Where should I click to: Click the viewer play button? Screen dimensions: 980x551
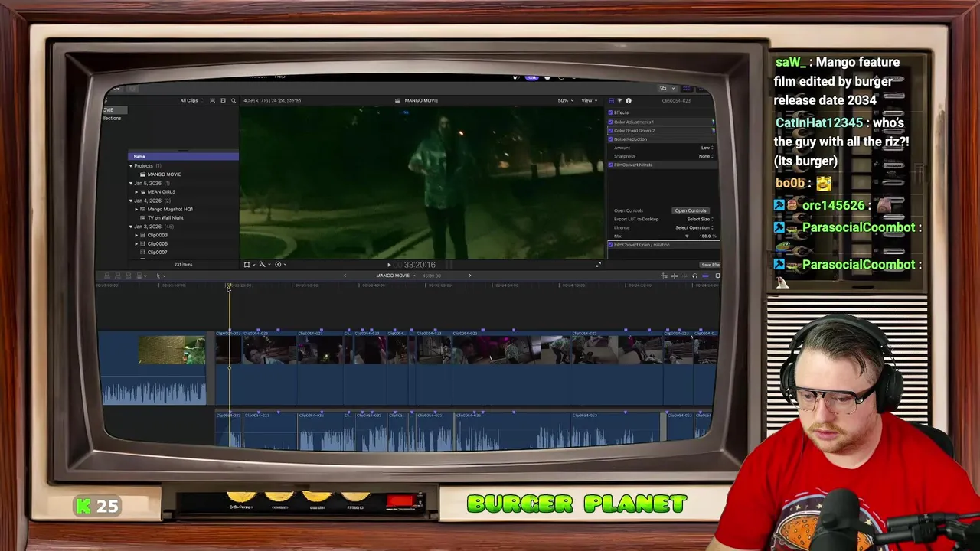point(389,265)
